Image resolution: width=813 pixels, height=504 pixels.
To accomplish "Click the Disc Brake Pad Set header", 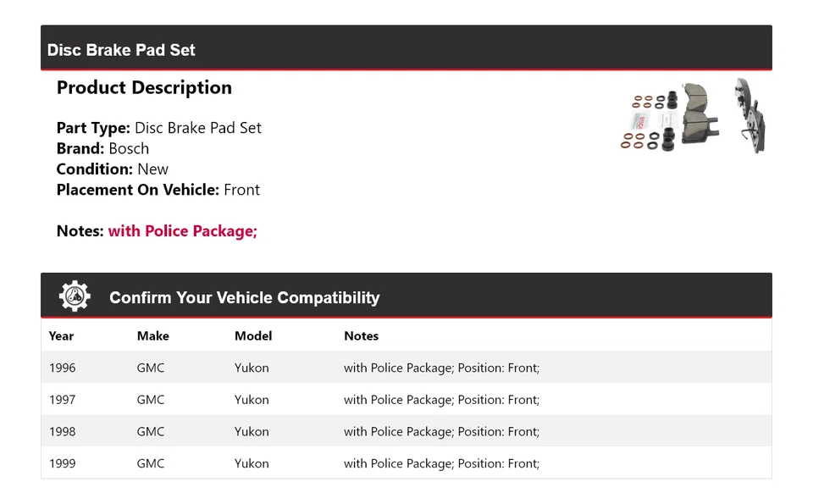I will 121,50.
